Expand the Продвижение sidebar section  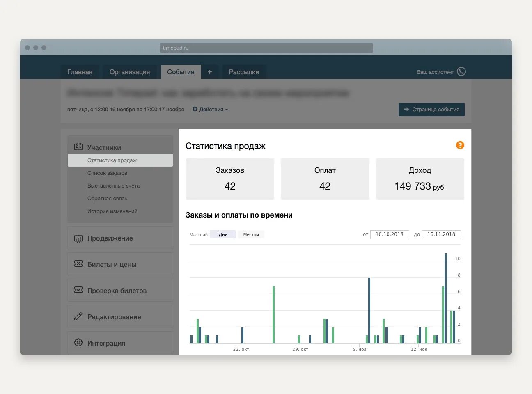tap(120, 238)
